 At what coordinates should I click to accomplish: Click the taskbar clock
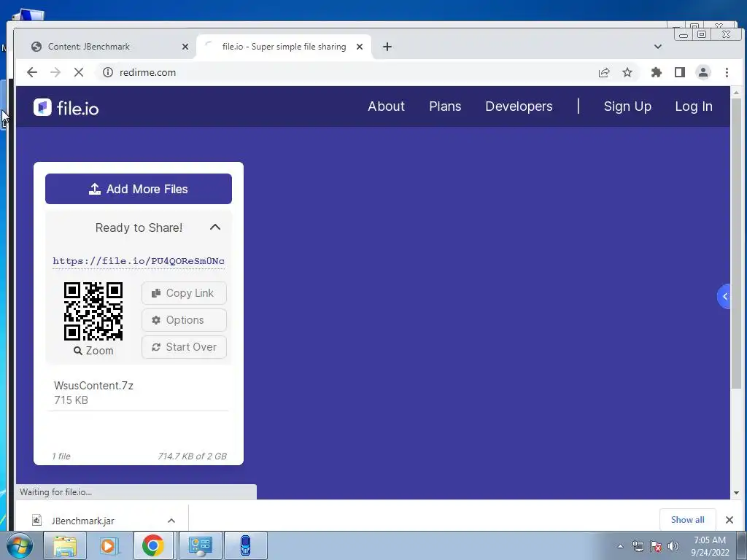(710, 546)
